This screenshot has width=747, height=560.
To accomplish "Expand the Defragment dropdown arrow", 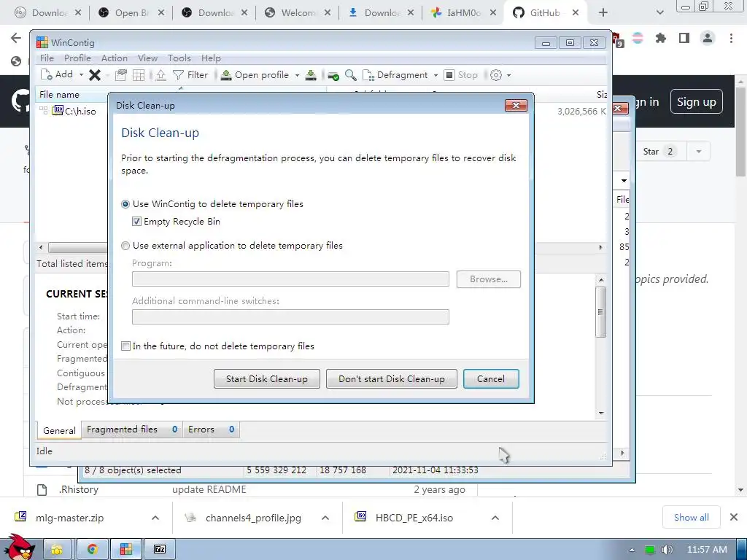I will 436,75.
